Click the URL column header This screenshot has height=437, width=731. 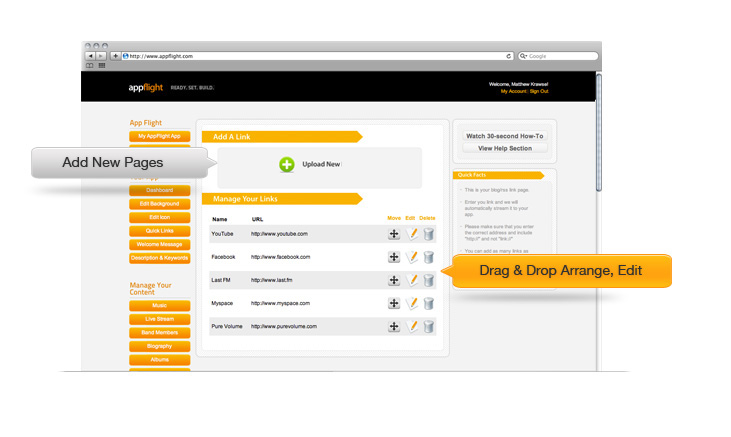coord(257,219)
